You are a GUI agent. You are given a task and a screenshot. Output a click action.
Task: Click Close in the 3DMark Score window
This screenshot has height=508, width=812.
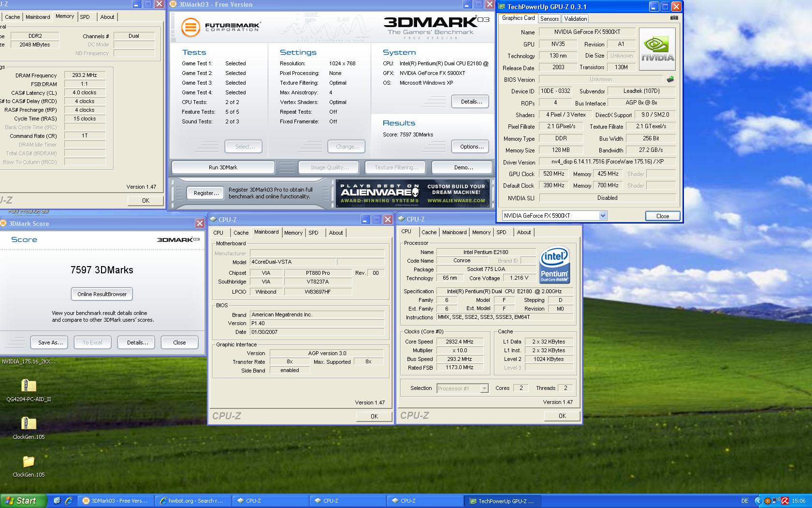coord(179,343)
